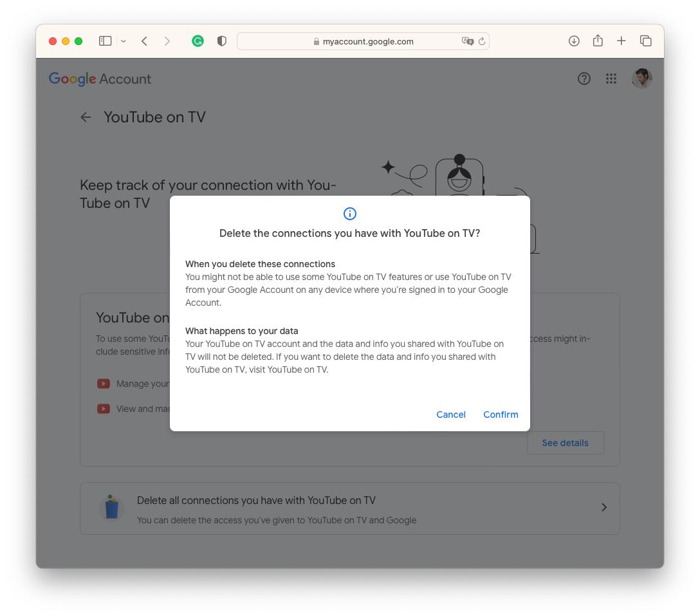Click the info icon in dialog
This screenshot has height=616, width=700.
pyautogui.click(x=350, y=214)
